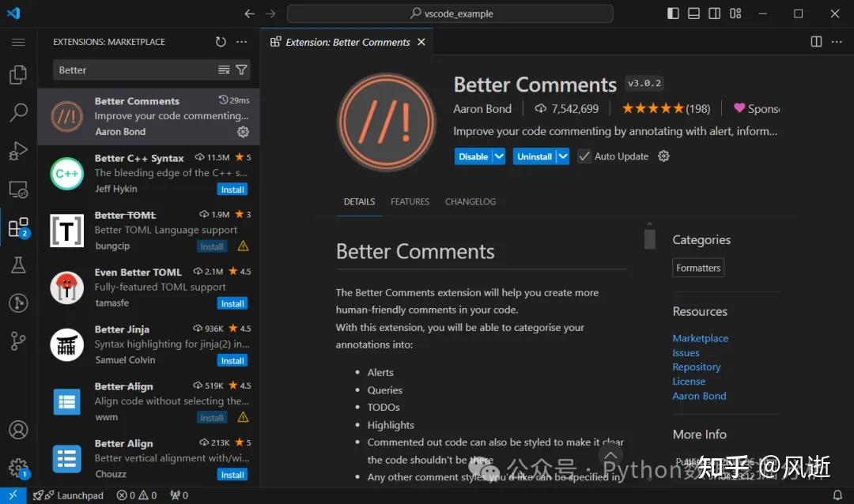Expand the Disable button dropdown arrow

(x=499, y=156)
